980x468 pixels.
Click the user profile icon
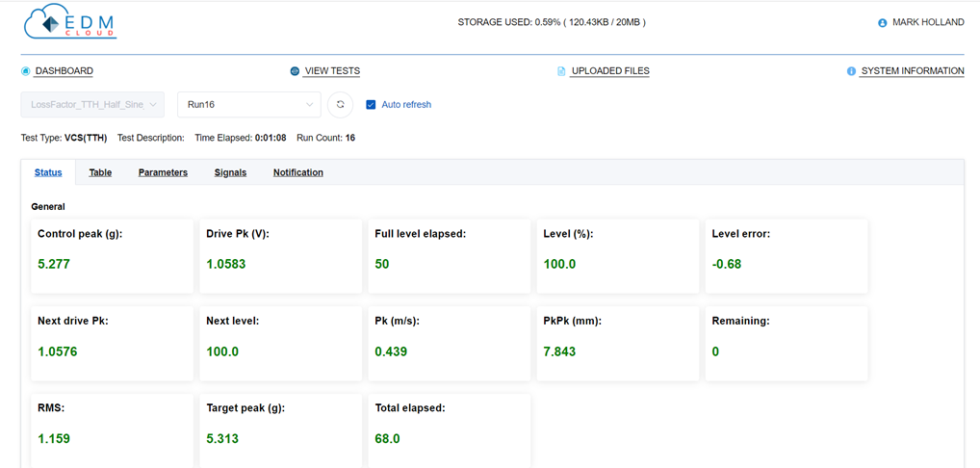click(883, 22)
